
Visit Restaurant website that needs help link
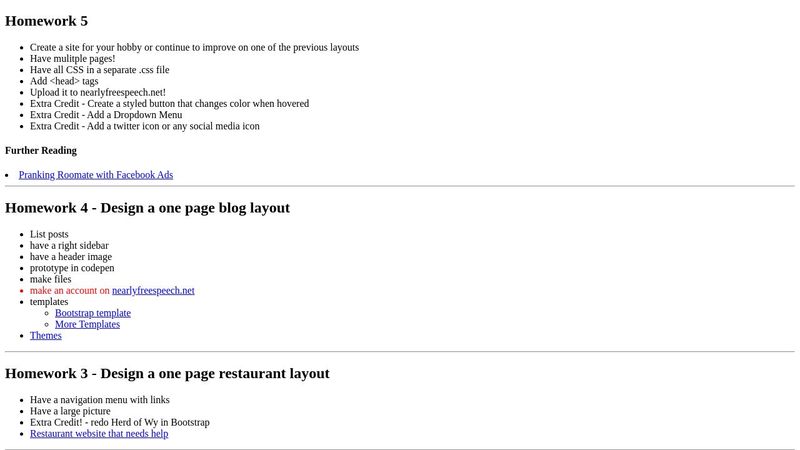(99, 434)
